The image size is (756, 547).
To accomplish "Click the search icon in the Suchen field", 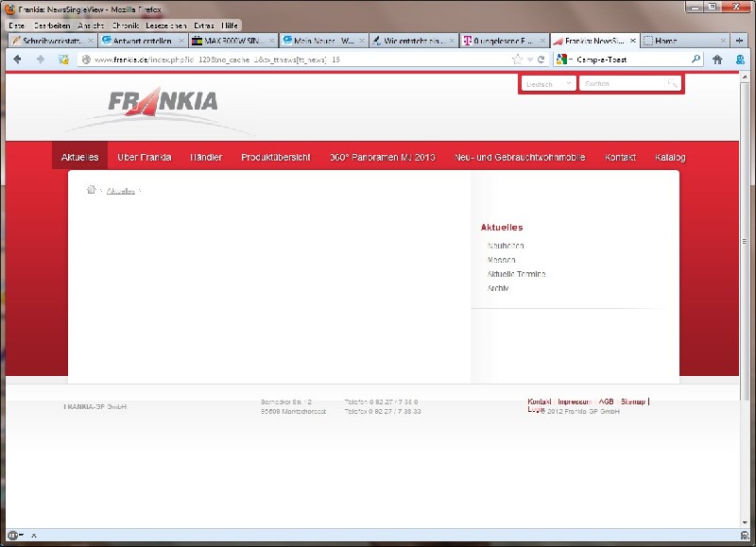I will [x=672, y=84].
